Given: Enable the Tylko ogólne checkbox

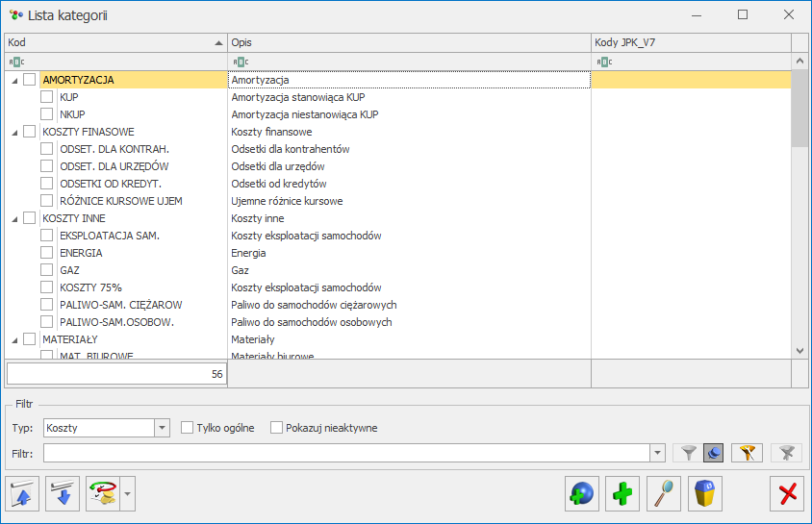Looking at the screenshot, I should [188, 428].
